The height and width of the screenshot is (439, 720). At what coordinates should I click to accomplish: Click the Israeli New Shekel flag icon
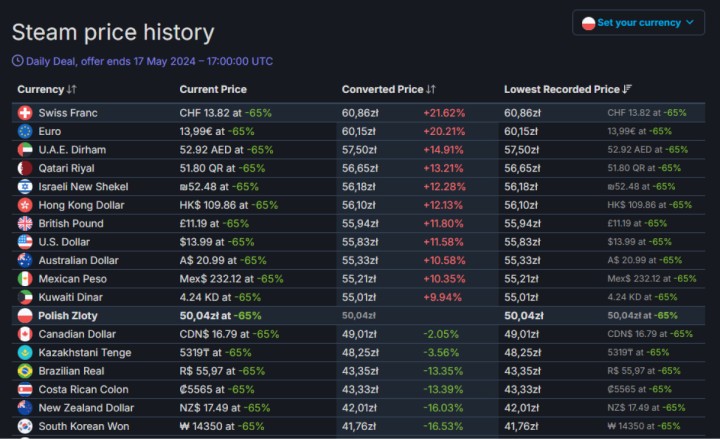[25, 186]
